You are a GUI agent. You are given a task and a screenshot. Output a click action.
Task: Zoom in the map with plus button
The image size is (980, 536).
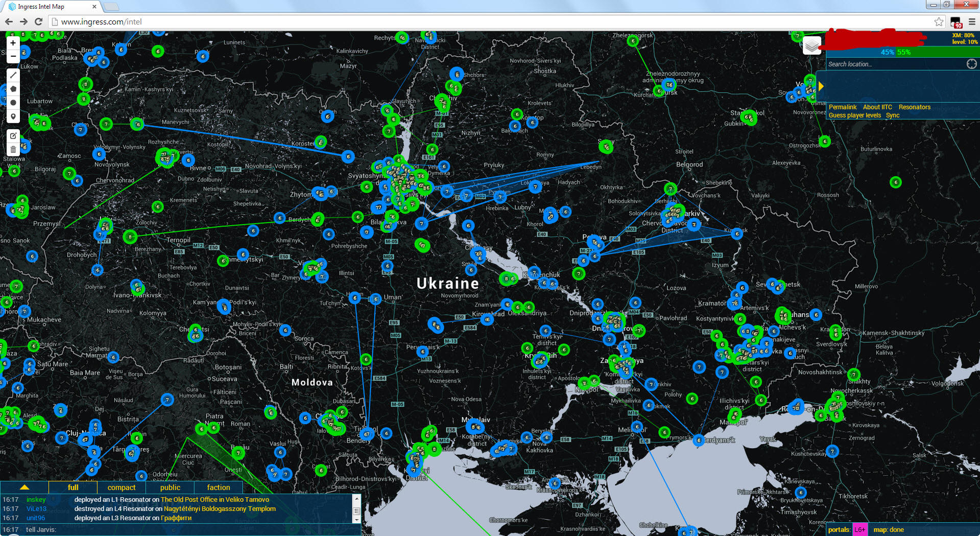[13, 43]
